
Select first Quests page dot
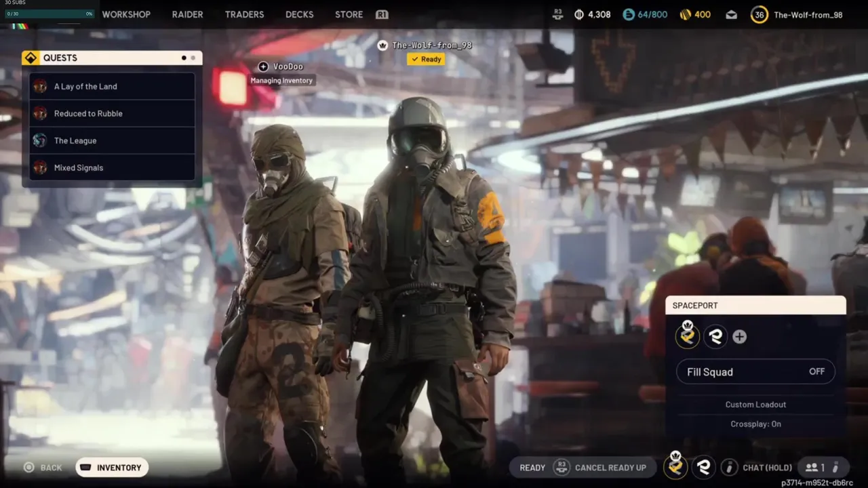[184, 58]
